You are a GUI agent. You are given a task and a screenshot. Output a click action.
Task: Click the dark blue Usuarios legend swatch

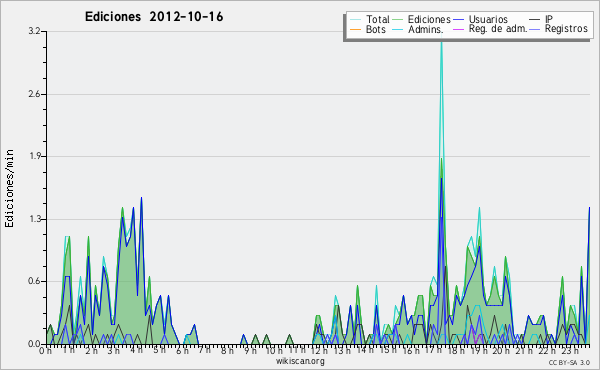[458, 20]
